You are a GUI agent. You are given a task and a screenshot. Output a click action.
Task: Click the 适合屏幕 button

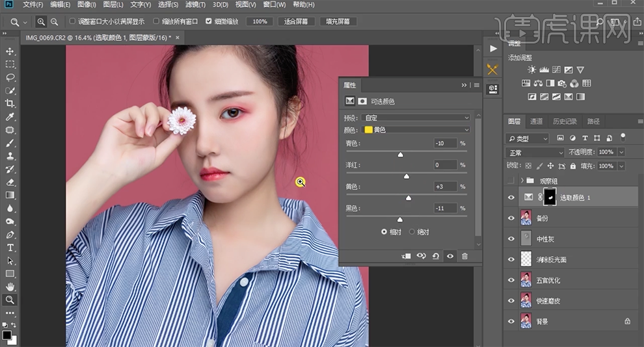[x=297, y=21]
